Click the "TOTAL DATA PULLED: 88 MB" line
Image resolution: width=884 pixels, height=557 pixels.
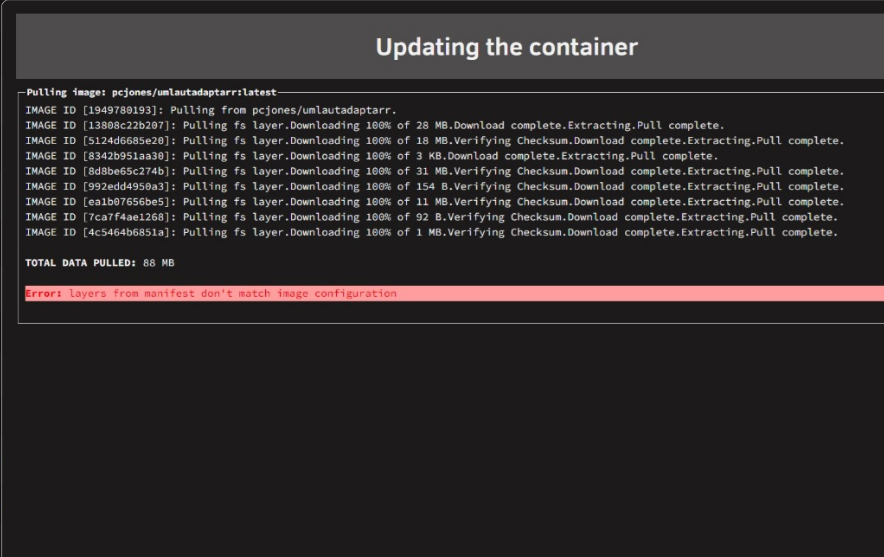tap(100, 263)
